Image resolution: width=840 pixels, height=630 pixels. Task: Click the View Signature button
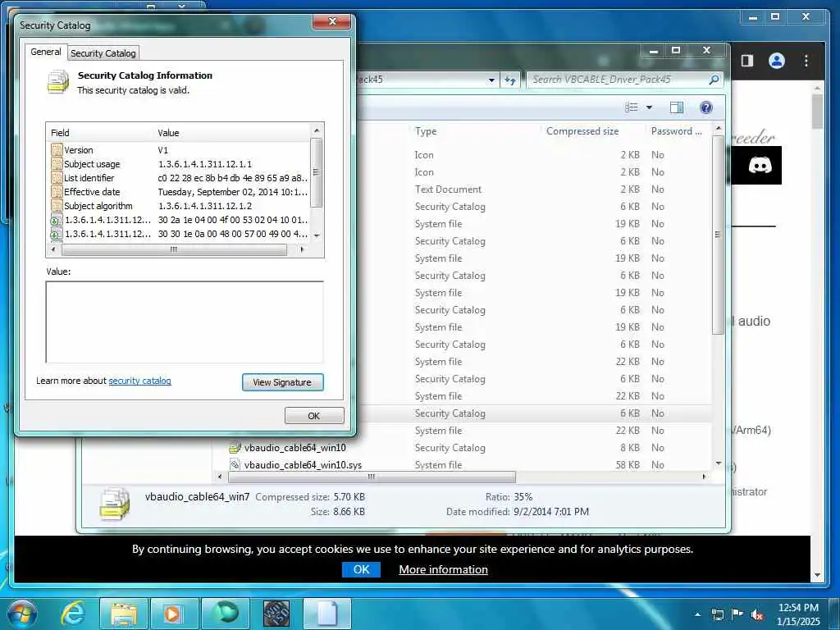coord(282,382)
